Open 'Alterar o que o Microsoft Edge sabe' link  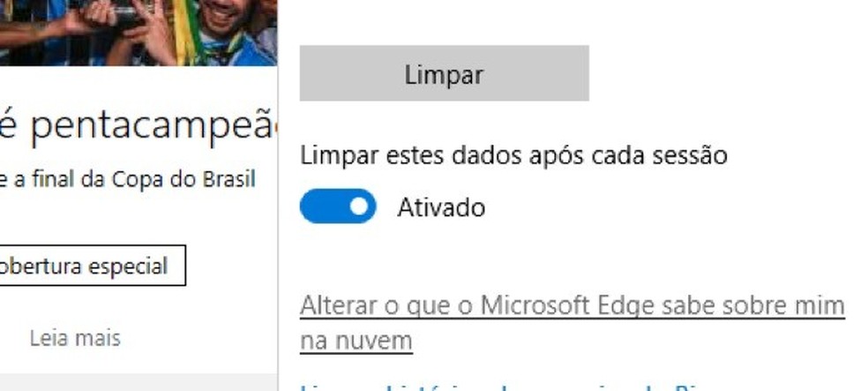pyautogui.click(x=572, y=305)
